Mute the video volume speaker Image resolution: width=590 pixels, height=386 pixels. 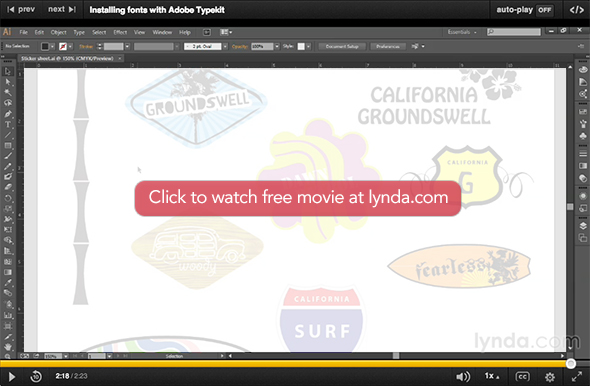463,377
